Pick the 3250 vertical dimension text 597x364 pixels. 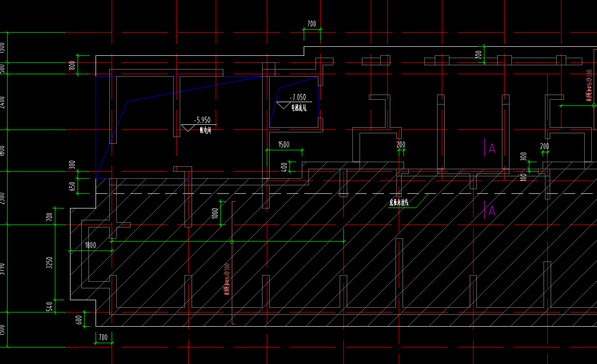[x=49, y=263]
